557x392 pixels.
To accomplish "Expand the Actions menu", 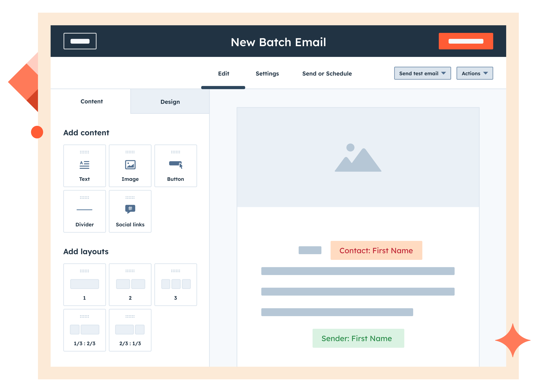I will [x=474, y=73].
